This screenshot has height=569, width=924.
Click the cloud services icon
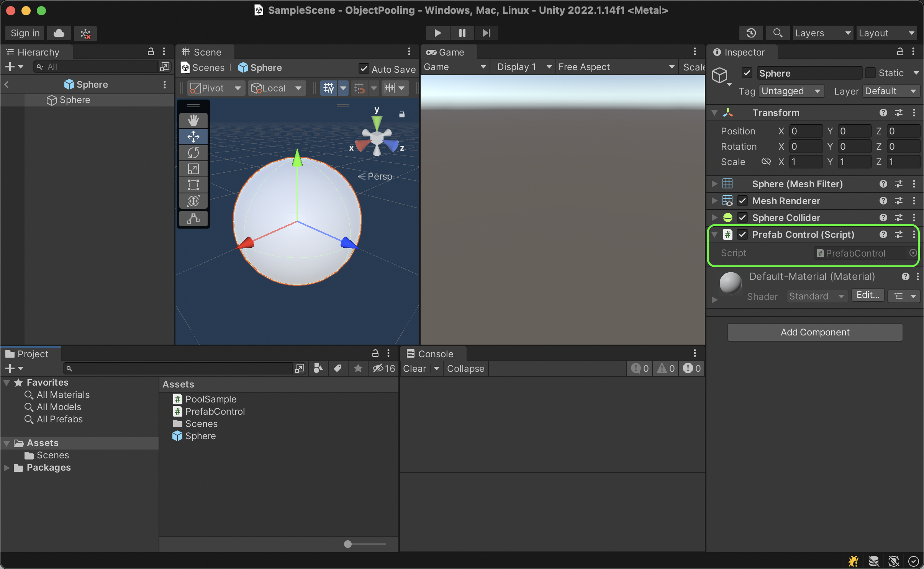[x=59, y=33]
